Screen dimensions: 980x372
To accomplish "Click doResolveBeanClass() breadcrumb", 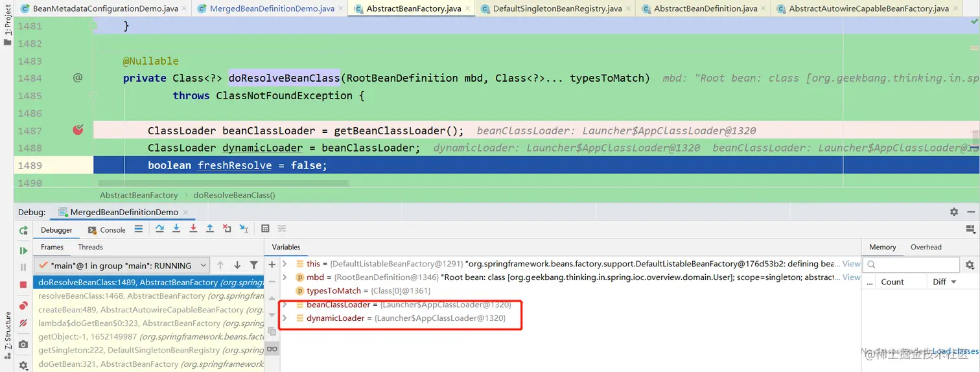I will [234, 194].
